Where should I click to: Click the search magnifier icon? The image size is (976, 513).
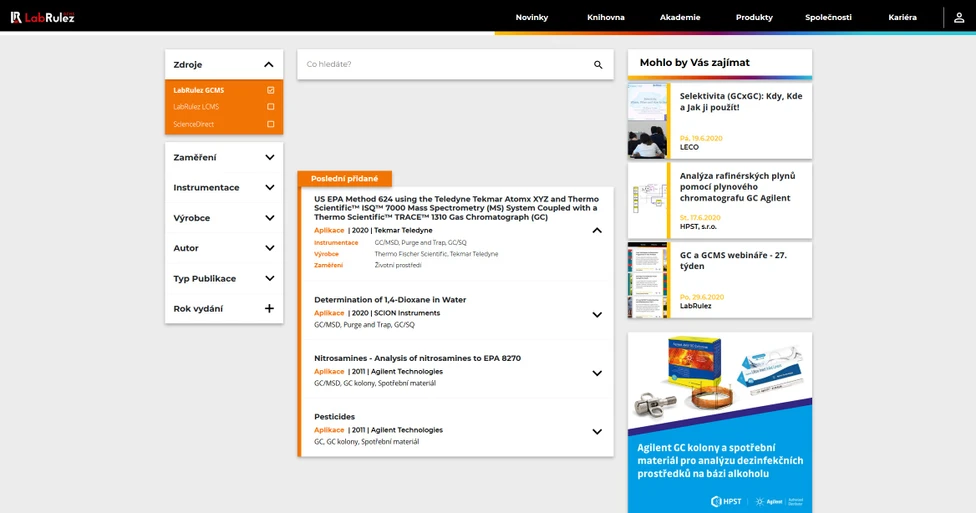pos(598,65)
